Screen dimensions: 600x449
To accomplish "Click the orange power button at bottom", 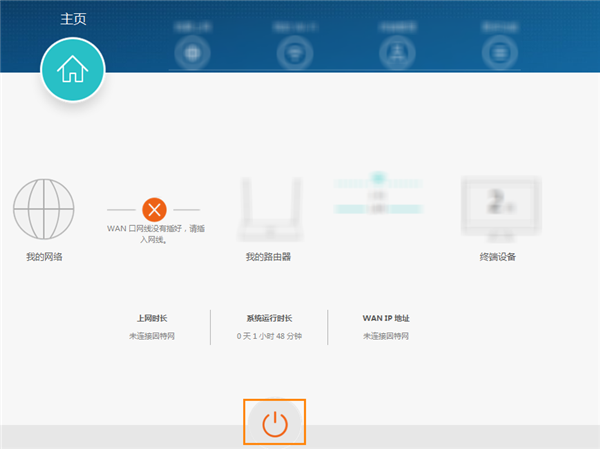I will click(275, 424).
